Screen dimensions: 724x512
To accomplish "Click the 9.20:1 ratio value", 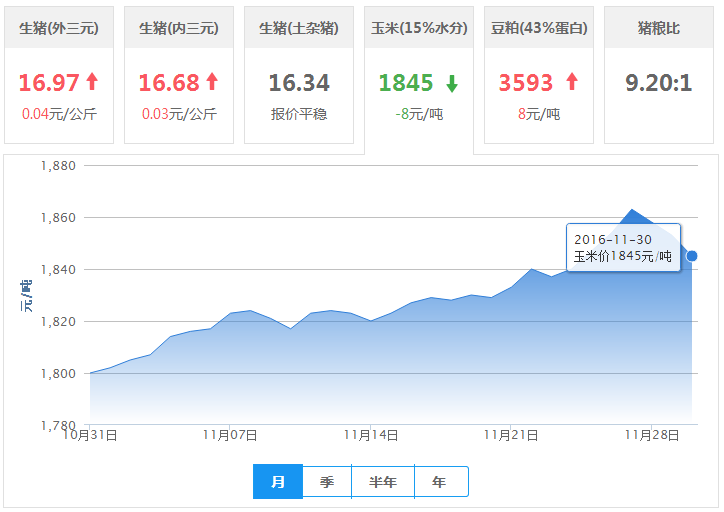I will pyautogui.click(x=659, y=83).
